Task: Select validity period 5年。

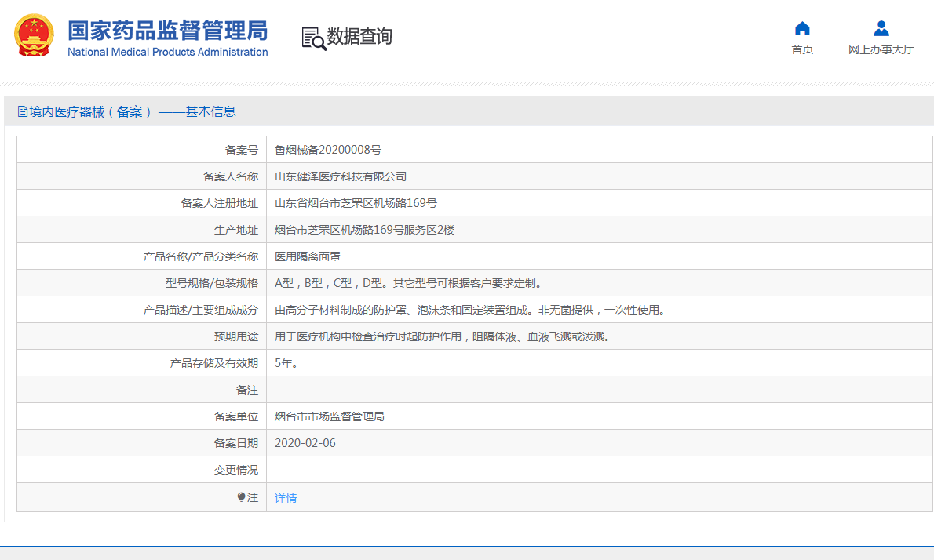Action: (286, 363)
